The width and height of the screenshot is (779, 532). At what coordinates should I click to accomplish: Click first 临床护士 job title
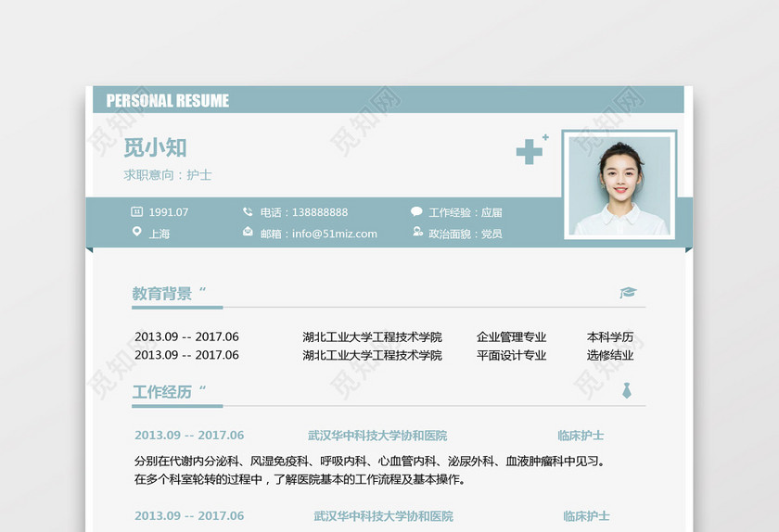click(x=581, y=436)
